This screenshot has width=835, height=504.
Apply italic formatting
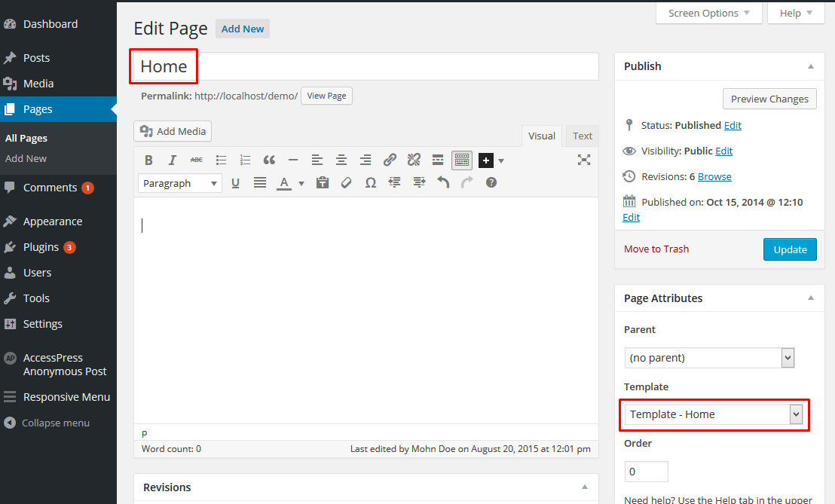(x=173, y=160)
